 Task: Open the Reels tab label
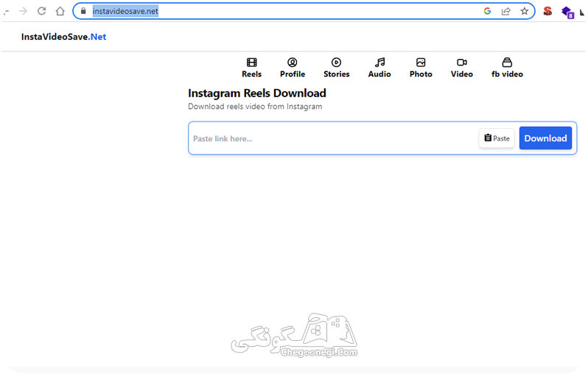pos(251,74)
